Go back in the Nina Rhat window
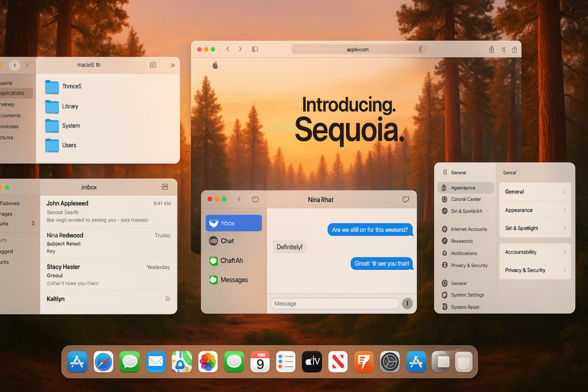This screenshot has width=588, height=392. click(x=239, y=199)
